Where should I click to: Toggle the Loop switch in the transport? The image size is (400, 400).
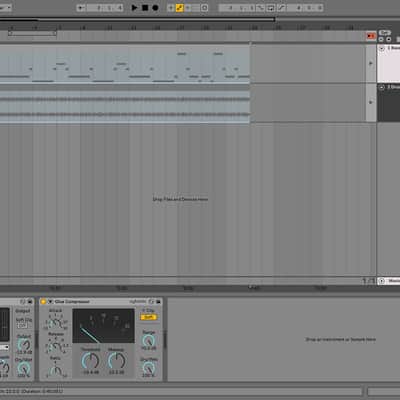click(270, 8)
